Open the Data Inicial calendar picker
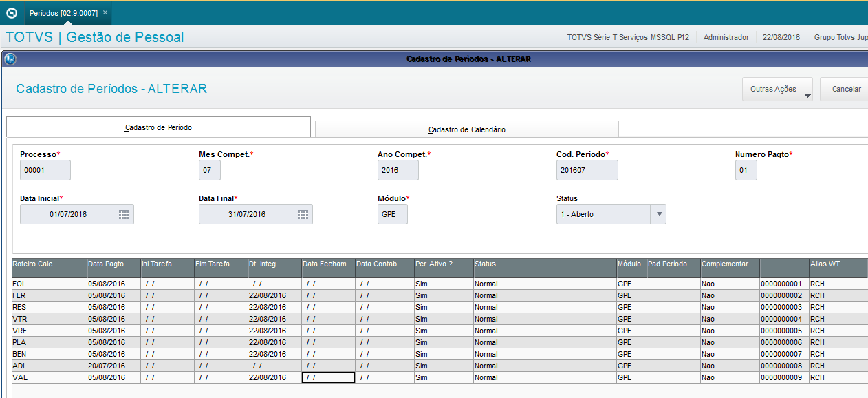Screen dimensions: 868x398 (124, 214)
